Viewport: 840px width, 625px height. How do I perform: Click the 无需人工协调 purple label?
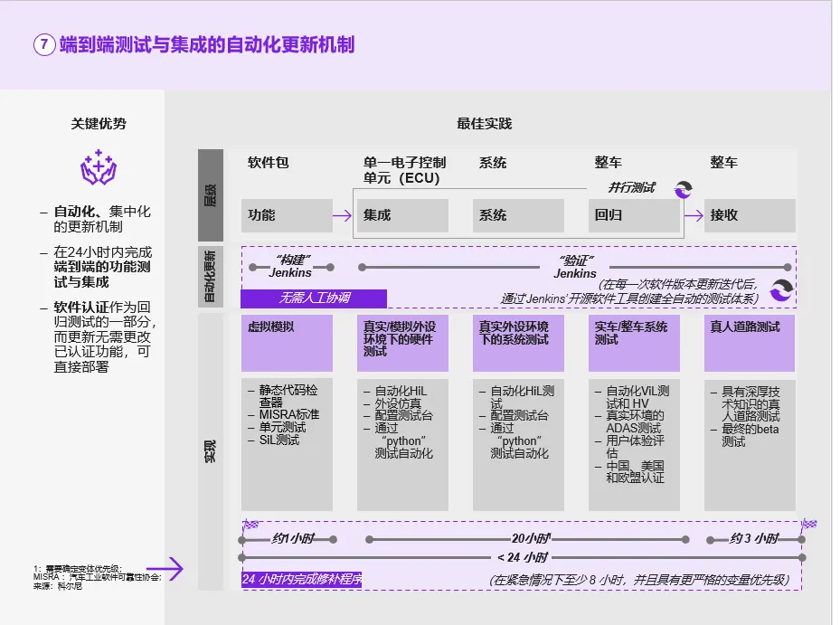coord(314,298)
